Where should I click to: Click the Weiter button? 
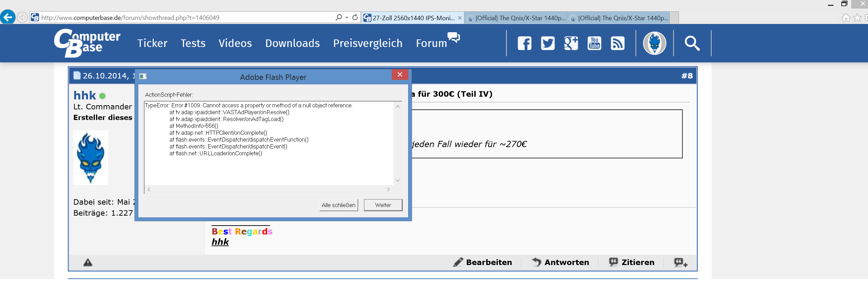click(x=383, y=205)
